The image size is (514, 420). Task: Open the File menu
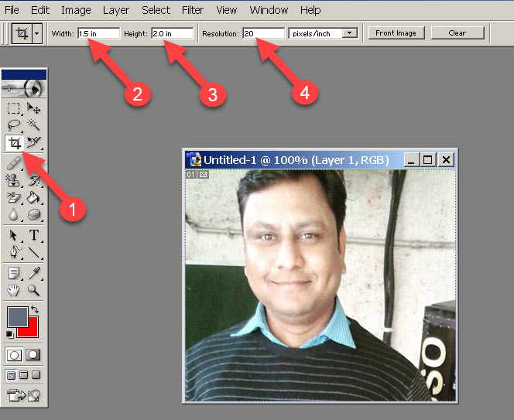(12, 10)
